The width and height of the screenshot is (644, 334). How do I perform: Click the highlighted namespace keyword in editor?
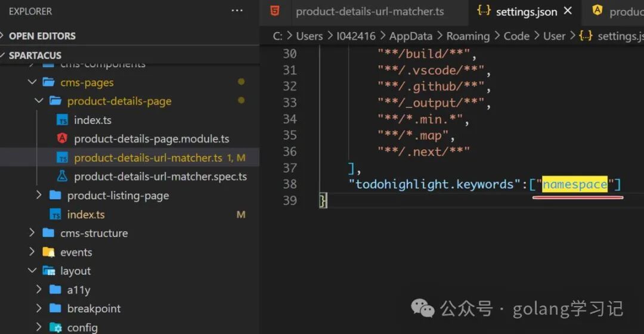pos(574,184)
